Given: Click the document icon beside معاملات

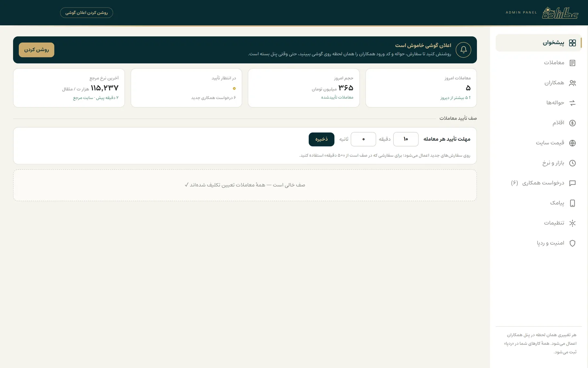Looking at the screenshot, I should [572, 63].
